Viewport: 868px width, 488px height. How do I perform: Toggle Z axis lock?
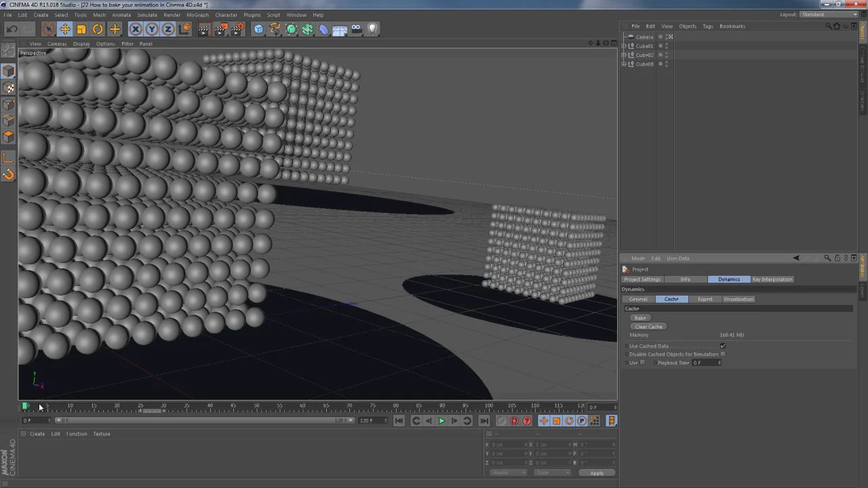[x=168, y=28]
